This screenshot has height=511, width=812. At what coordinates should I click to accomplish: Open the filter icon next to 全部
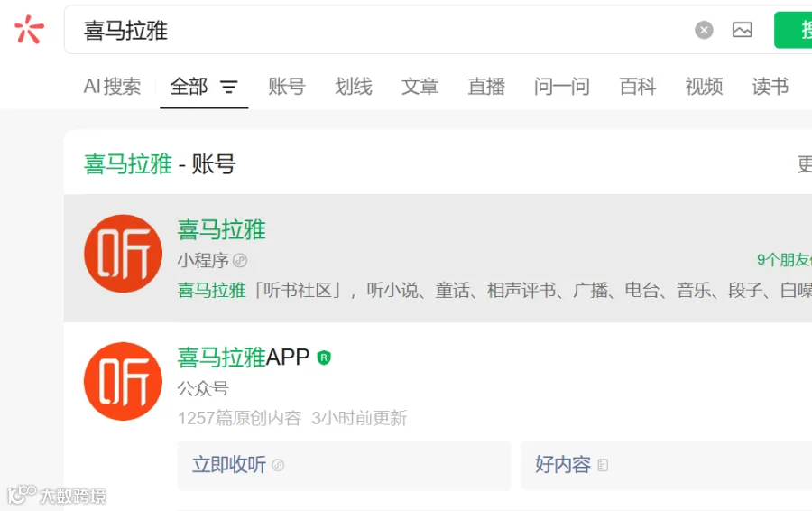tap(229, 87)
